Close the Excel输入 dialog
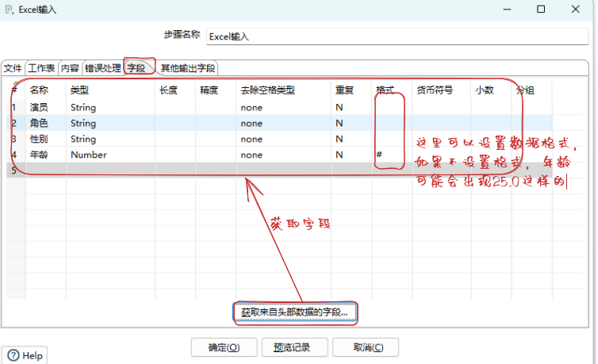The height and width of the screenshot is (364, 598). click(576, 10)
